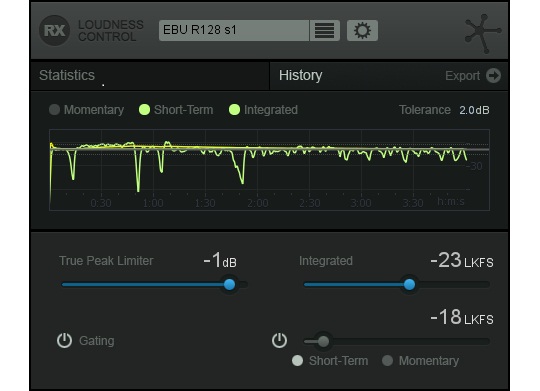Screen dimensions: 540x391
Task: Click the Integrated loudness slider handle
Action: (409, 284)
